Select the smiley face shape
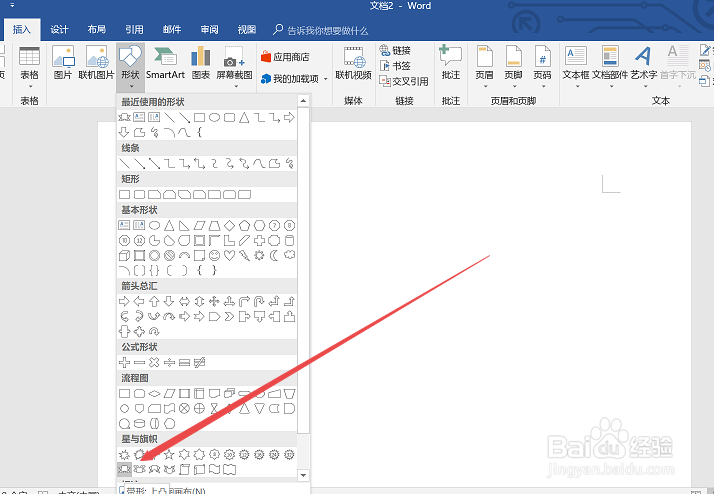Viewport: 714px width, 494px height. click(x=214, y=256)
